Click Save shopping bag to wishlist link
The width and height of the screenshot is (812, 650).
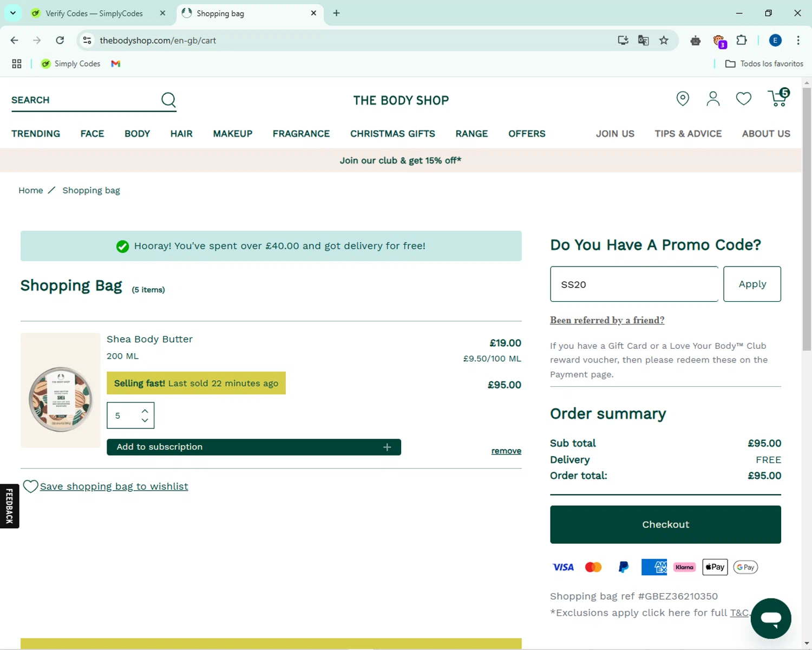click(114, 486)
